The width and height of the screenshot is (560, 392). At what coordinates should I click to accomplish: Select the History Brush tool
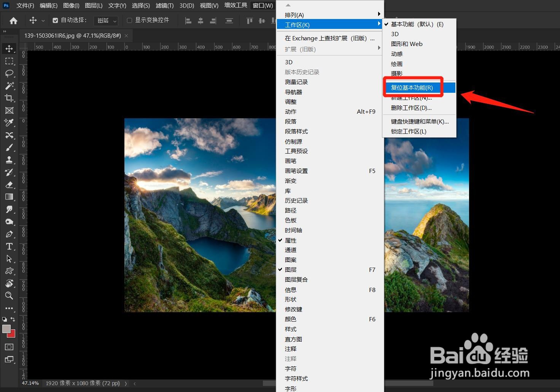[x=9, y=172]
